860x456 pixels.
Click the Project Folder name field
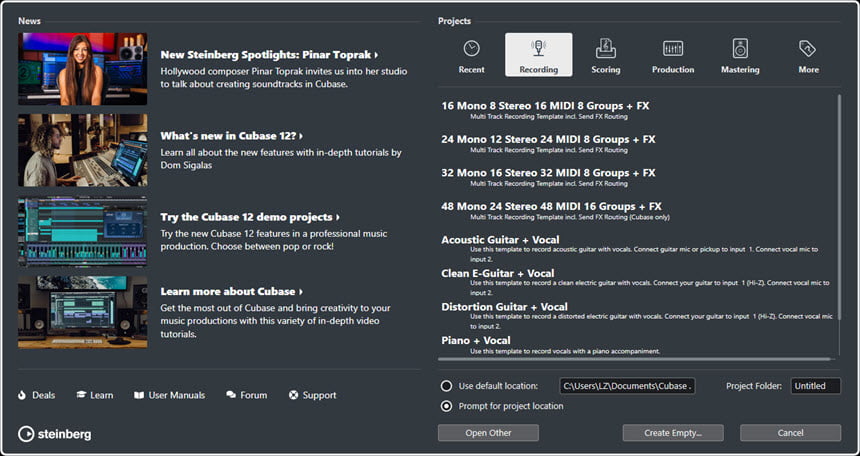(816, 386)
